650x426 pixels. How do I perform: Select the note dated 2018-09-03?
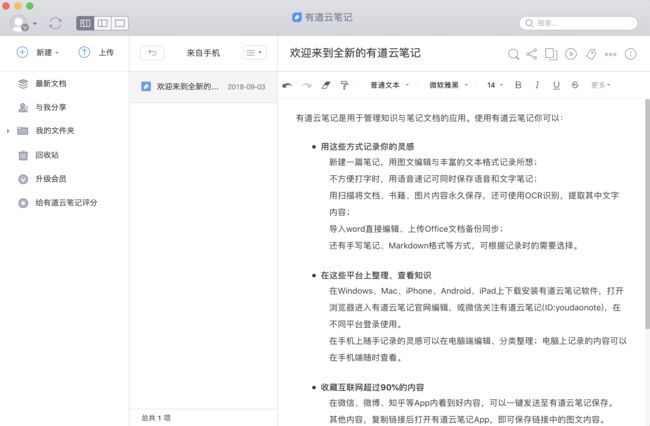[x=203, y=87]
